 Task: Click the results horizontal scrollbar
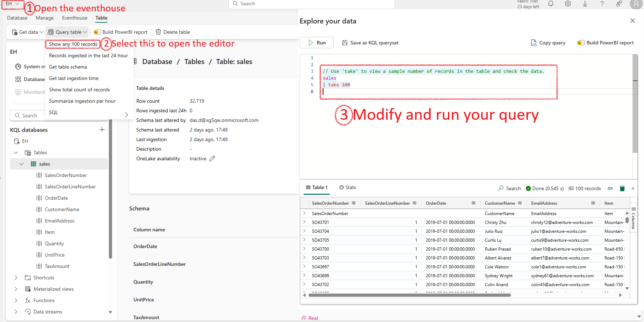(x=409, y=295)
